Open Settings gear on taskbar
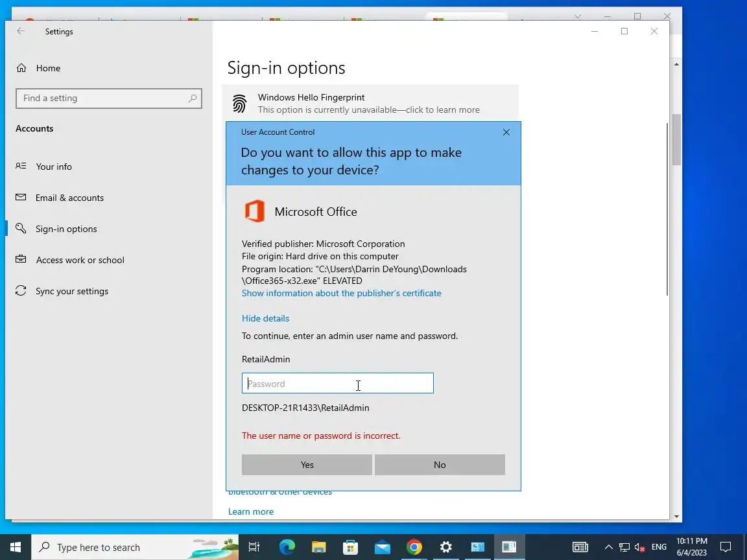The image size is (747, 560). (446, 547)
